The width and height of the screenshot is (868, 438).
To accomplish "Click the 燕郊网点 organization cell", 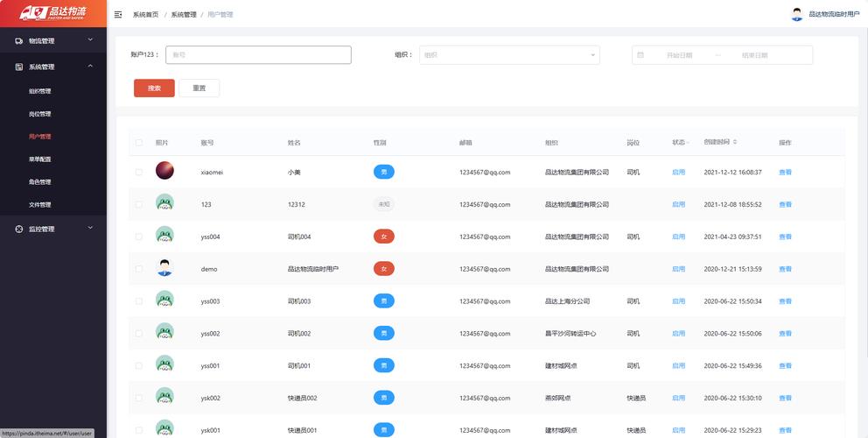I will coord(558,398).
